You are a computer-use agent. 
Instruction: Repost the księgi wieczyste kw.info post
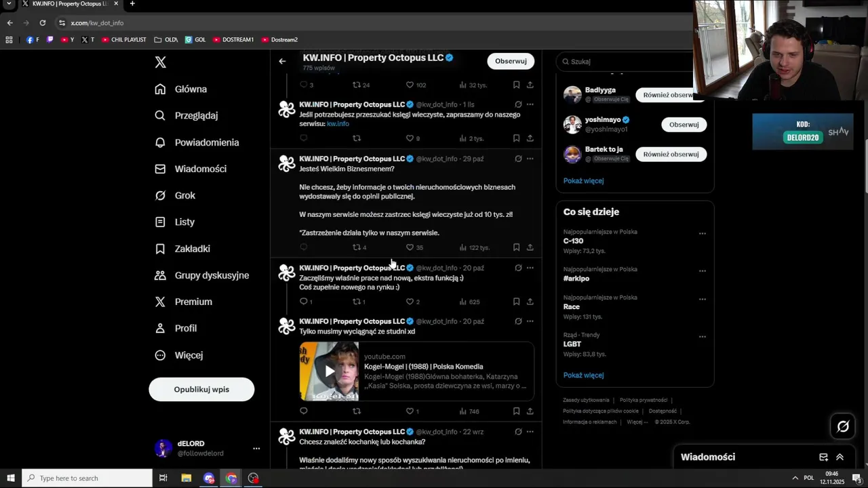(357, 138)
